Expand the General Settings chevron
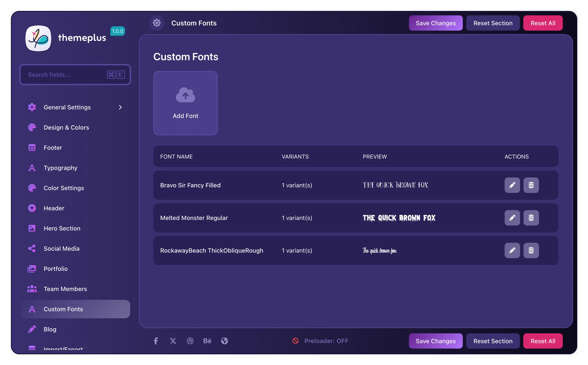The width and height of the screenshot is (588, 365). pyautogui.click(x=120, y=107)
